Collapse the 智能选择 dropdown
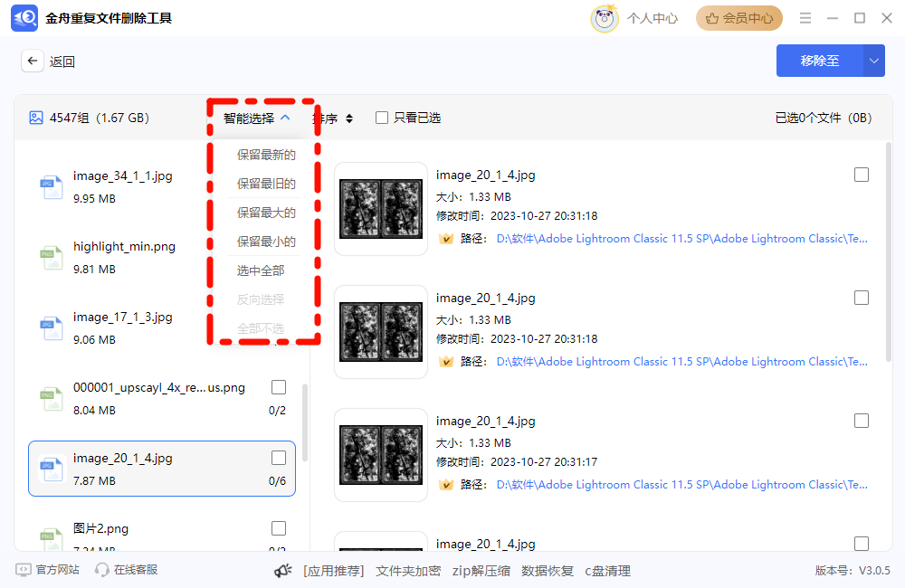The width and height of the screenshot is (905, 588). [x=257, y=118]
